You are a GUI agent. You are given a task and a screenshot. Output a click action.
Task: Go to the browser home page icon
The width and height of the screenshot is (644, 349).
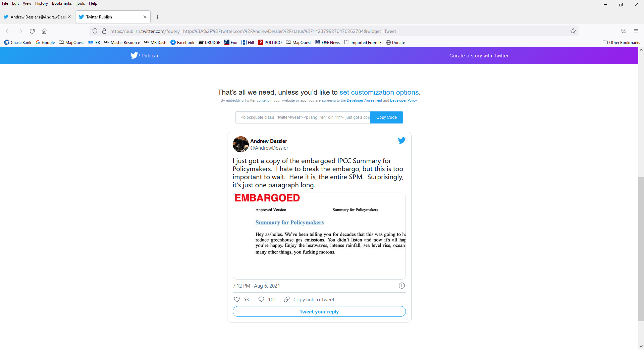44,31
